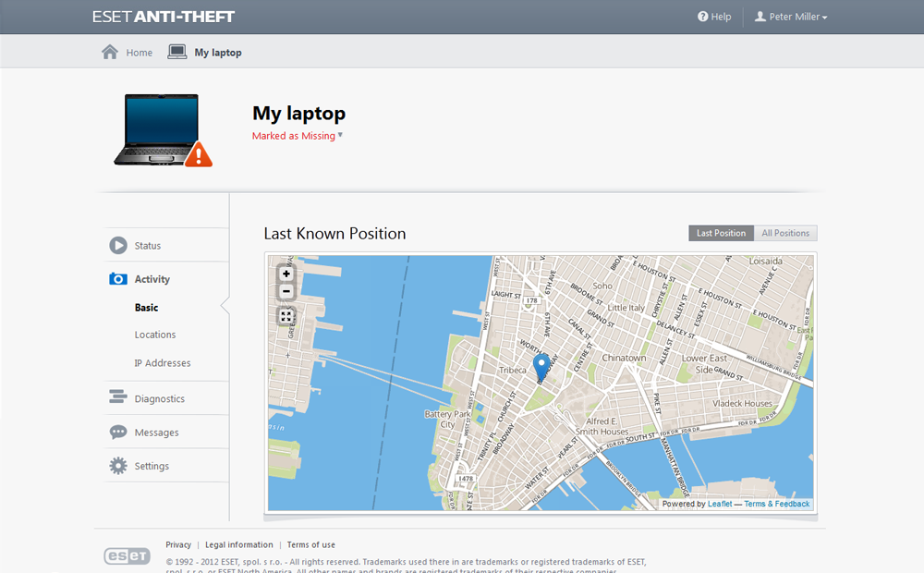Click the Lower East Side map label

pos(704,364)
